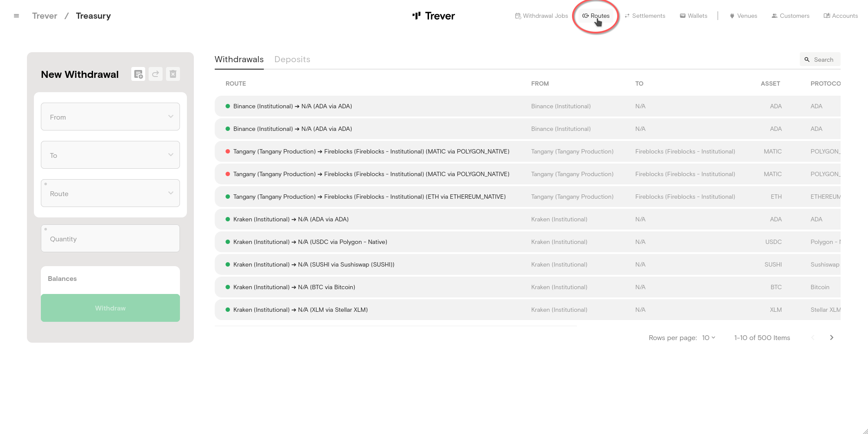Select the Kraken BTC via Bitcoin route row
Screen dimensions: 868x434
294,287
